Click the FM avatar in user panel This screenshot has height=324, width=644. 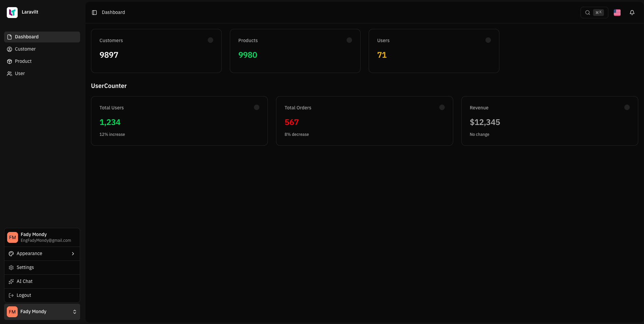[x=12, y=237]
